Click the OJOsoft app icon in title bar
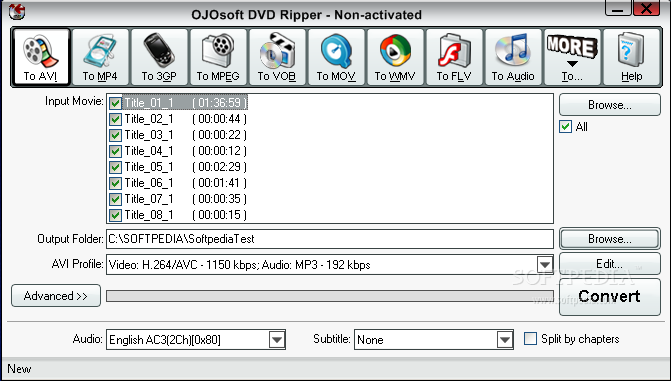This screenshot has width=671, height=381. (17, 11)
